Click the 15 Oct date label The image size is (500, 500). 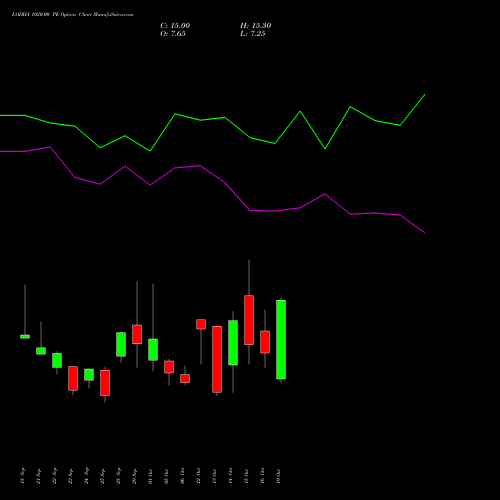pos(246,476)
